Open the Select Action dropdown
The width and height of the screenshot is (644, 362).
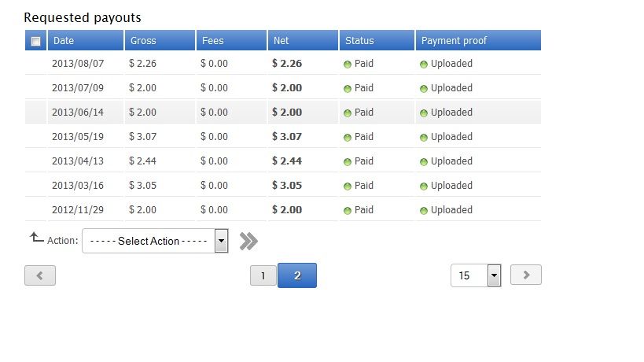(155, 241)
